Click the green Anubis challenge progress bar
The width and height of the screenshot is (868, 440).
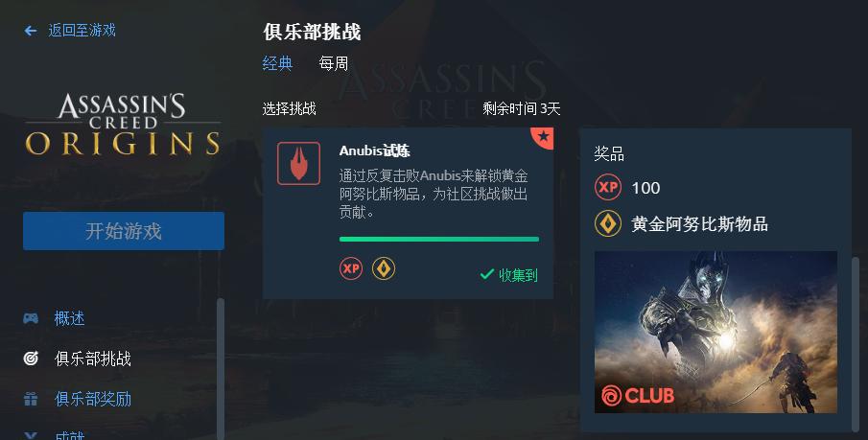[x=439, y=239]
